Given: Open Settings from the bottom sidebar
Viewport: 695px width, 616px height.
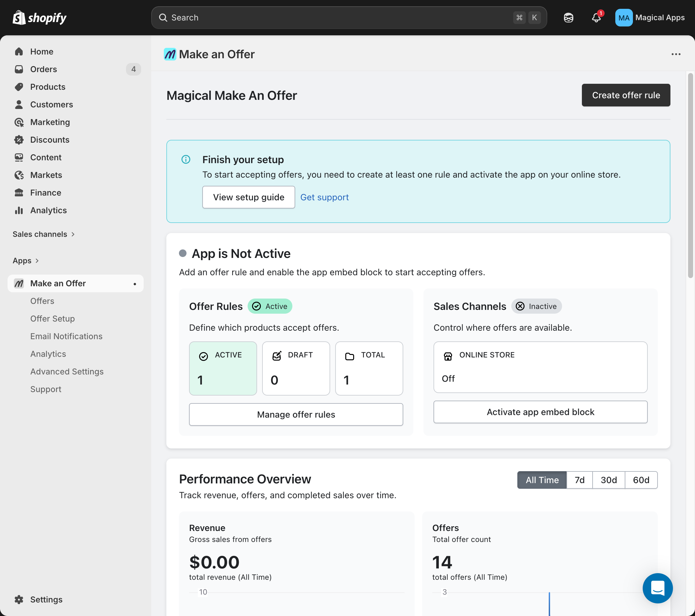Looking at the screenshot, I should click(x=46, y=599).
